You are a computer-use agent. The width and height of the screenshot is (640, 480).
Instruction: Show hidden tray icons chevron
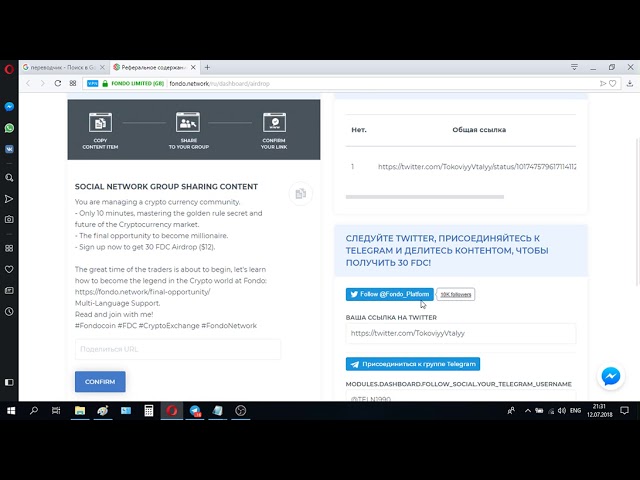click(x=528, y=411)
